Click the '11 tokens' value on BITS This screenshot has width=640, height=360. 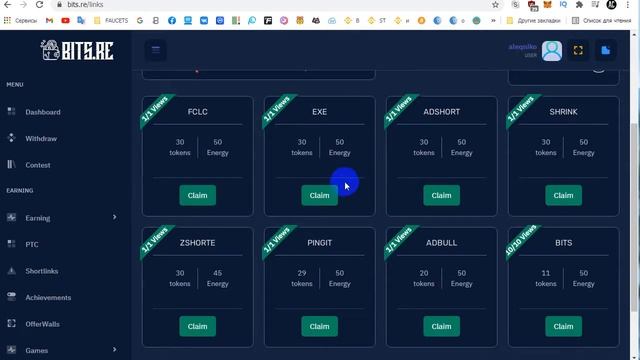click(546, 278)
